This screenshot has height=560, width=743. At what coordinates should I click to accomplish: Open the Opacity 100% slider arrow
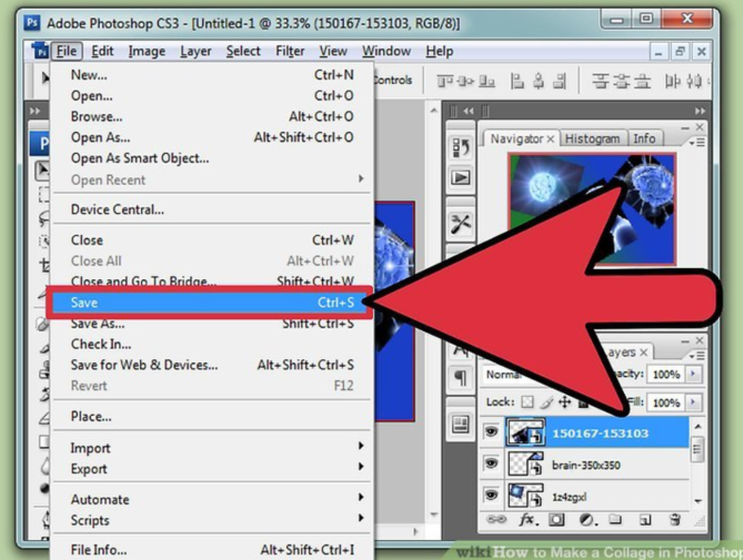click(693, 374)
